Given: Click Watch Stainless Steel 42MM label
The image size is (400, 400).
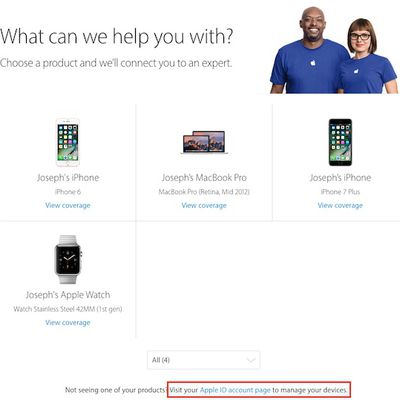Looking at the screenshot, I should click(x=68, y=309).
